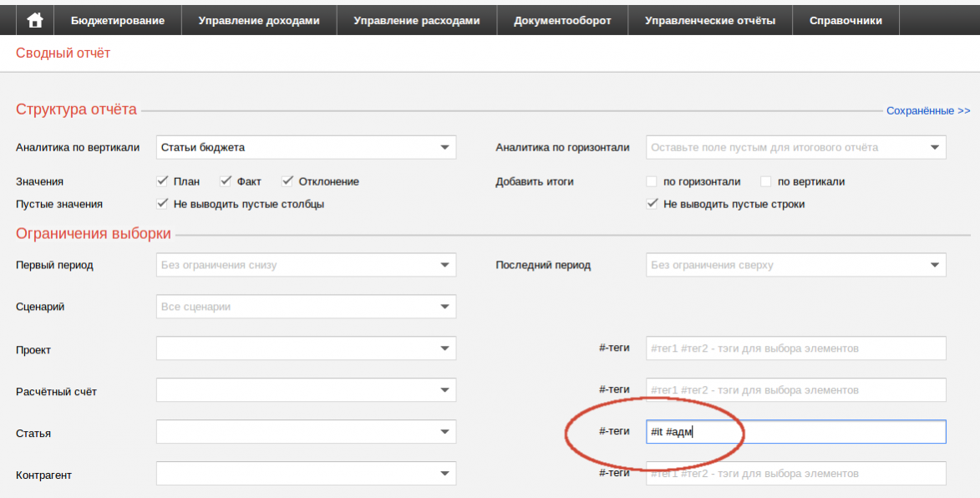Toggle the Факт checkbox

[x=226, y=181]
